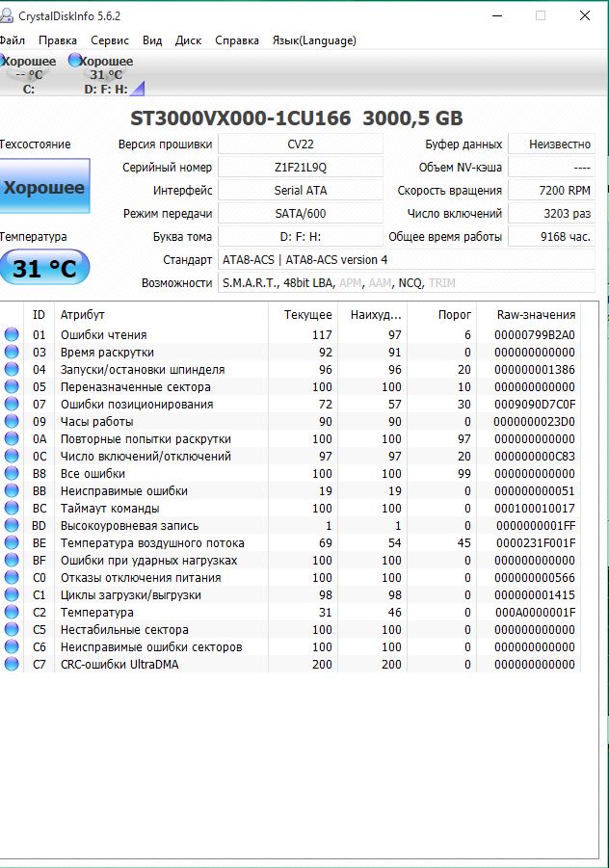Open the Файл menu
This screenshot has width=609, height=868.
click(13, 40)
